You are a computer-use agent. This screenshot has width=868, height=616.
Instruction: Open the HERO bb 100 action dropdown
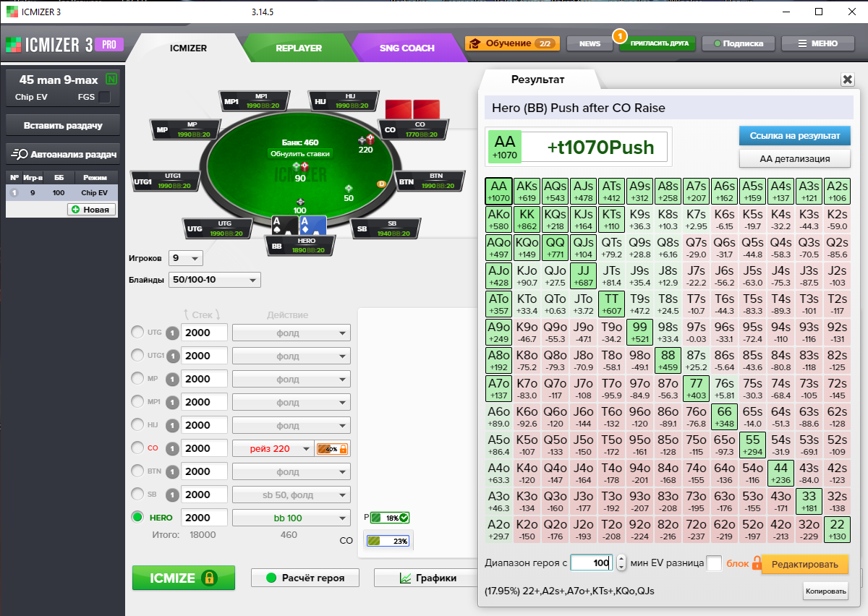coord(292,518)
